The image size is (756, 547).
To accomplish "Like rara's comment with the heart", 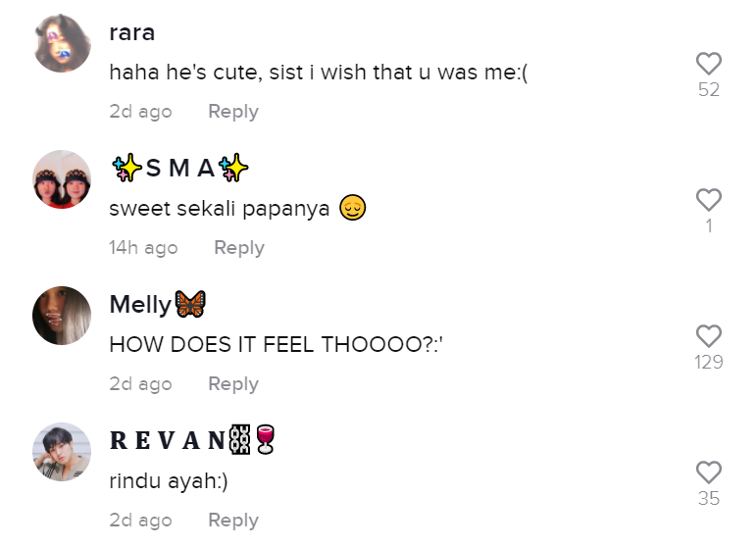I will click(x=708, y=64).
